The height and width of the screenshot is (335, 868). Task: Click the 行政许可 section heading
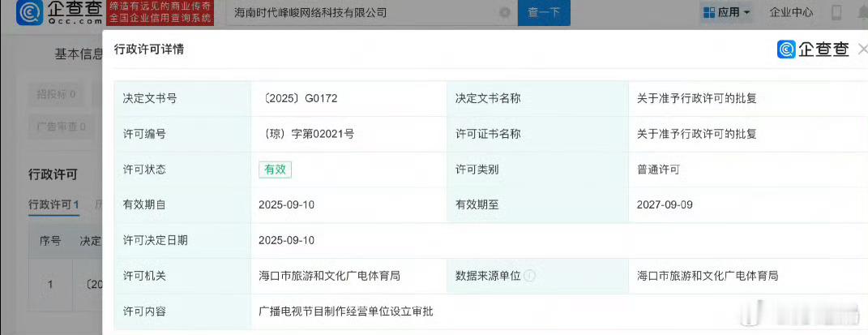coord(53,174)
